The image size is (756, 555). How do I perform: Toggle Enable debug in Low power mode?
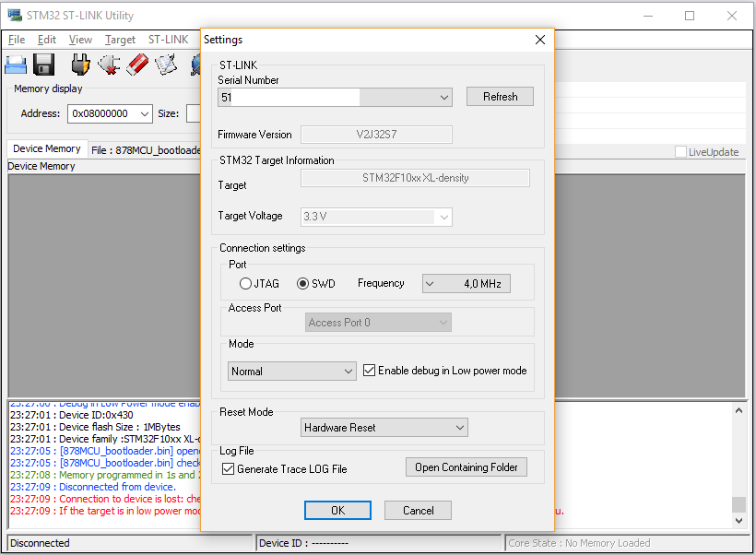tap(370, 371)
